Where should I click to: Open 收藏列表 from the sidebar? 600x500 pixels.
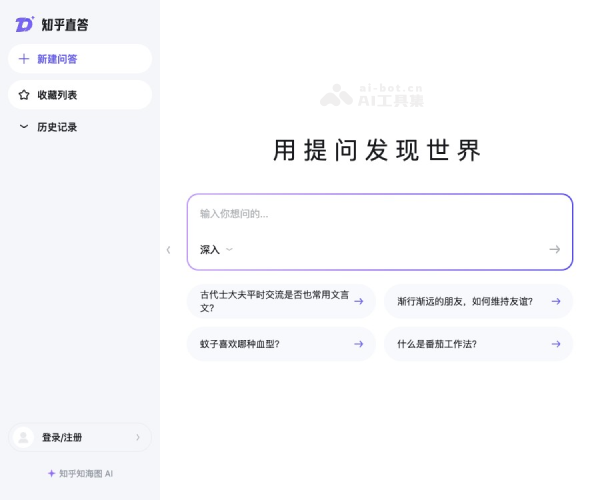pos(57,95)
